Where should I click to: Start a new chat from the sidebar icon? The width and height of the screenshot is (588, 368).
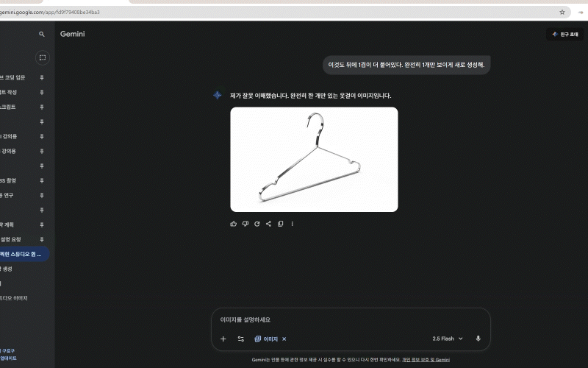pyautogui.click(x=42, y=57)
